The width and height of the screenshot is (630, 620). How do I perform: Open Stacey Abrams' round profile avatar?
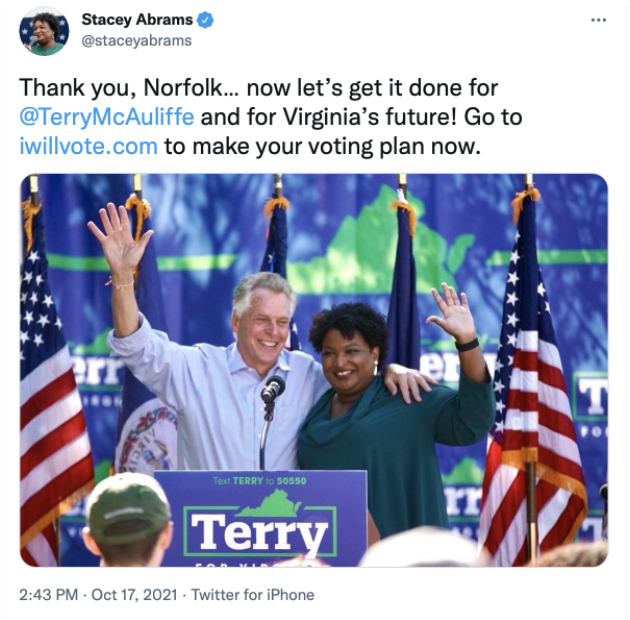pos(44,31)
